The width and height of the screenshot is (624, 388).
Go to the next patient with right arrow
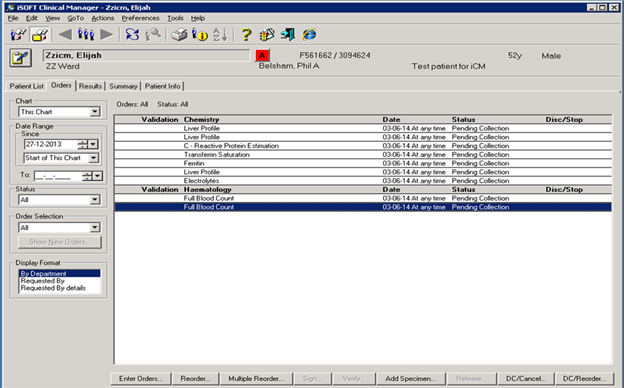[106, 35]
